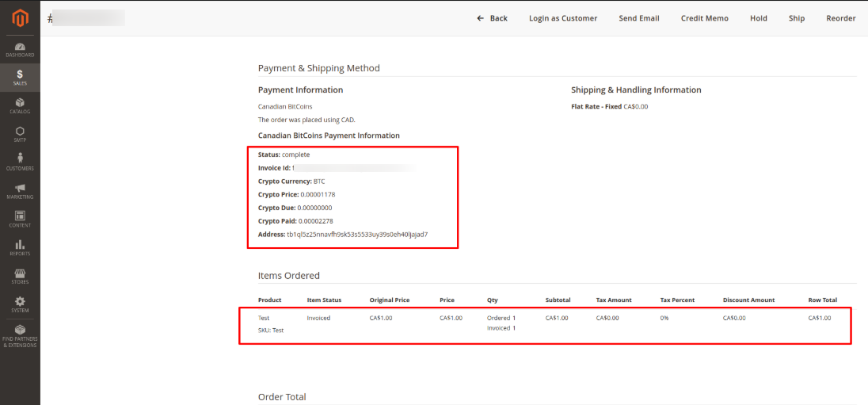
Task: Open the Catalog box icon
Action: pos(20,105)
